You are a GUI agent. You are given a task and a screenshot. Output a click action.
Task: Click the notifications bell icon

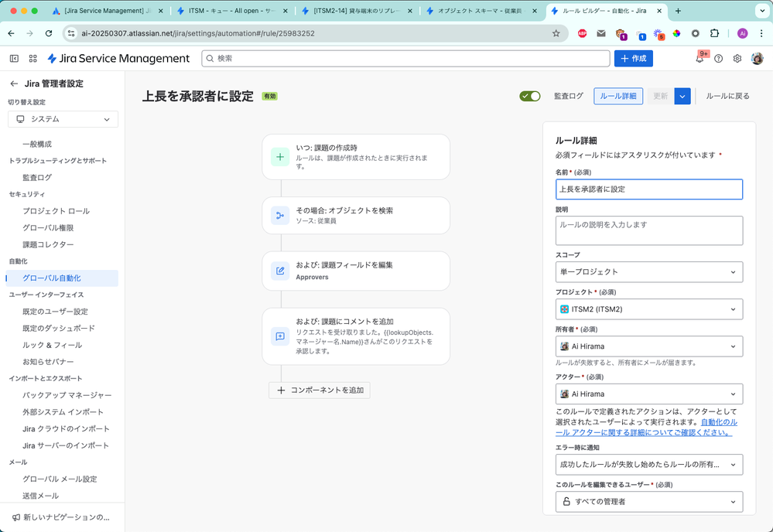click(x=700, y=59)
